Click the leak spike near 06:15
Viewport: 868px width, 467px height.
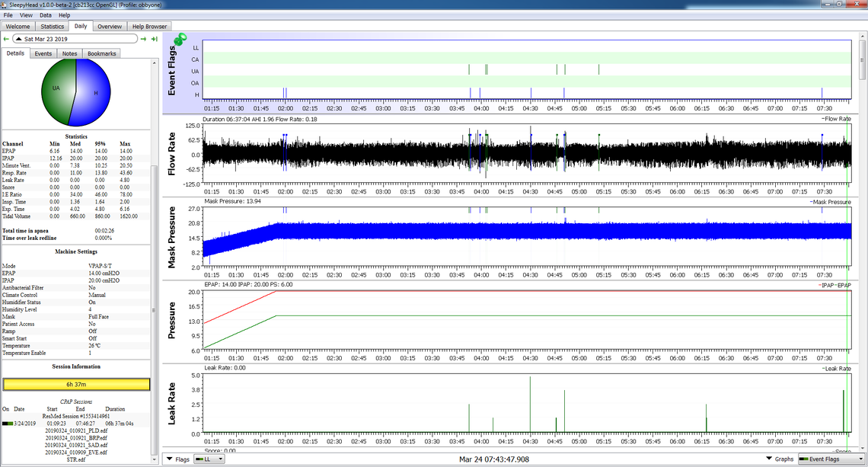[x=707, y=418]
